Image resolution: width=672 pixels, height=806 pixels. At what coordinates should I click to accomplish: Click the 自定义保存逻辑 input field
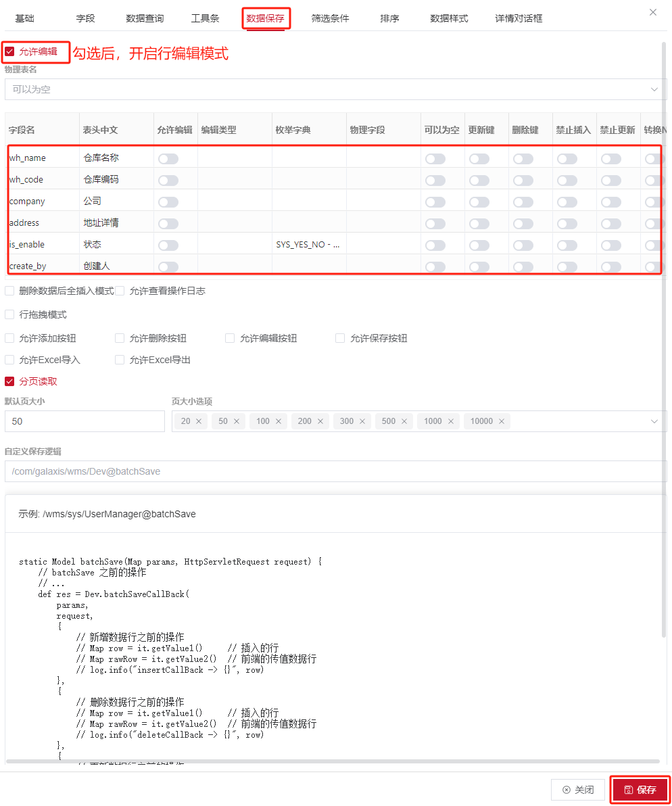coord(336,471)
